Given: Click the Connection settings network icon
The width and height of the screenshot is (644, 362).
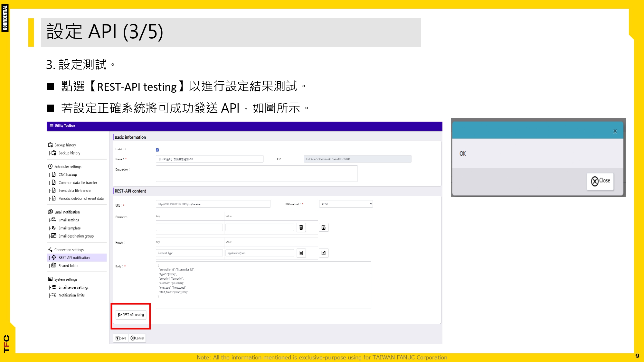Looking at the screenshot, I should click(x=50, y=249).
